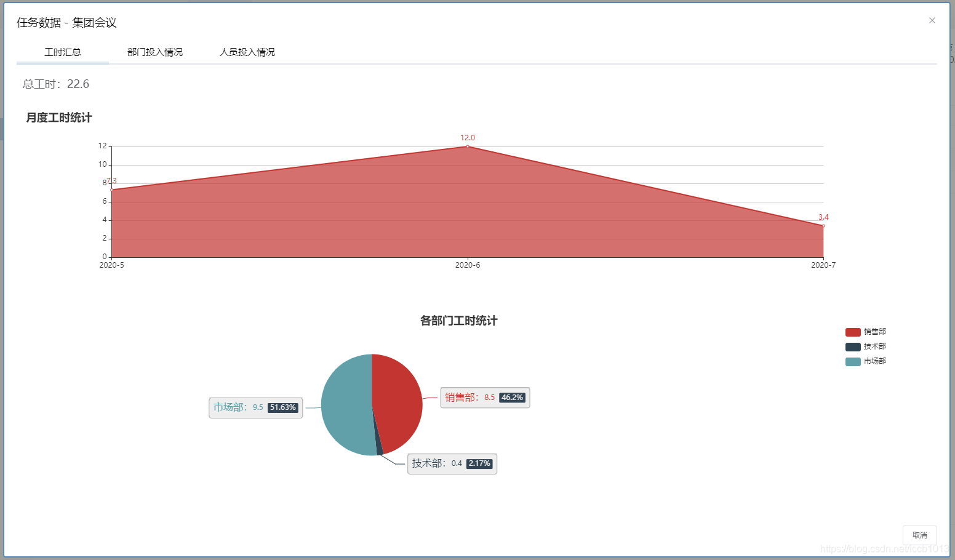Toggle 市场部 teal legend swatch

(x=853, y=362)
